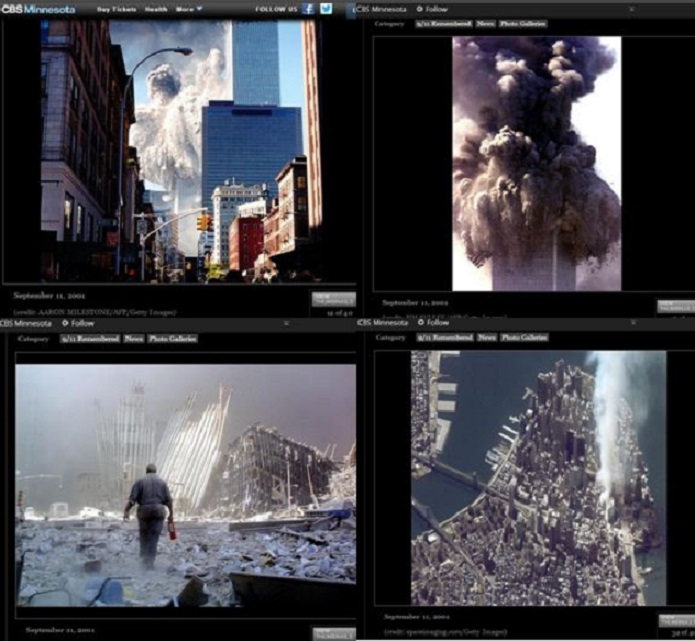Open the close-up photo of the smoking tower

tap(536, 163)
